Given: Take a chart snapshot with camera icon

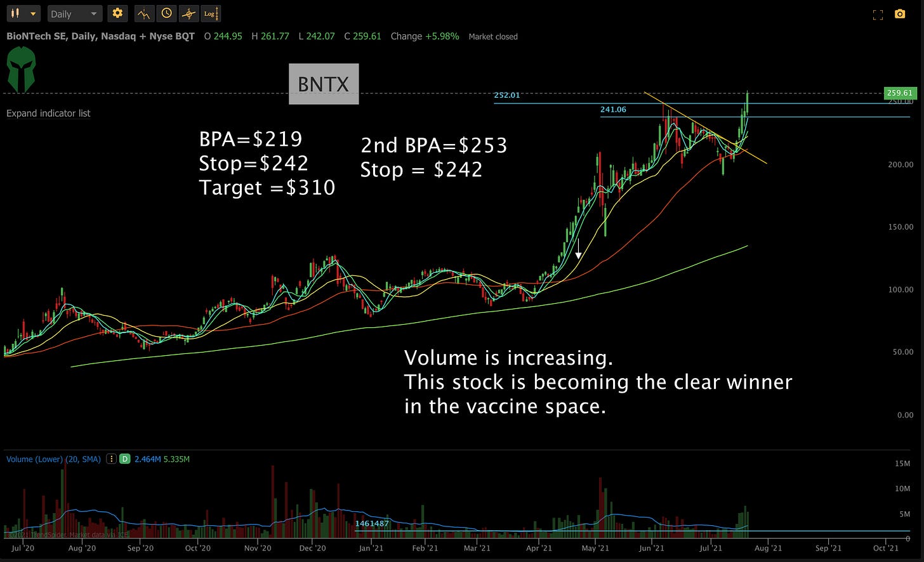Looking at the screenshot, I should click(x=900, y=14).
